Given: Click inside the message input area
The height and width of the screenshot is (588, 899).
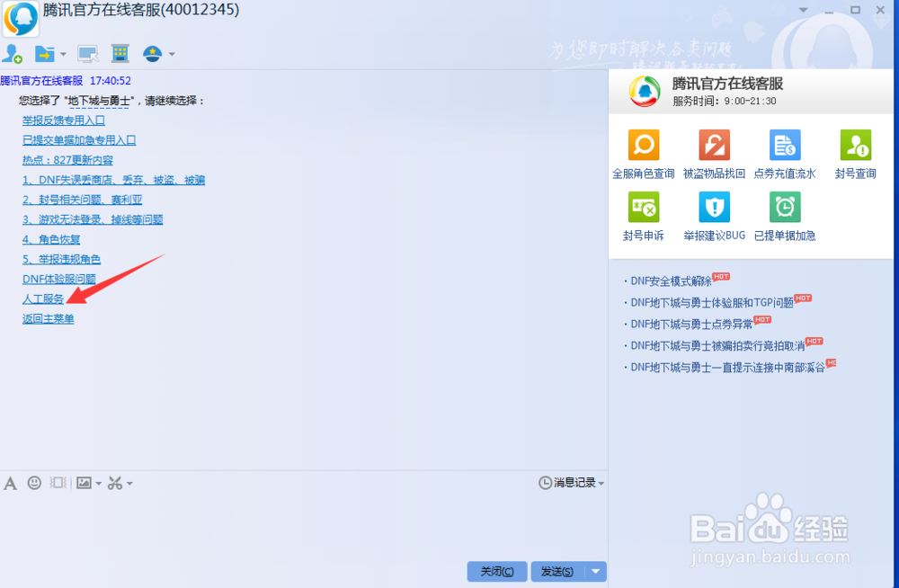Looking at the screenshot, I should click(x=303, y=525).
